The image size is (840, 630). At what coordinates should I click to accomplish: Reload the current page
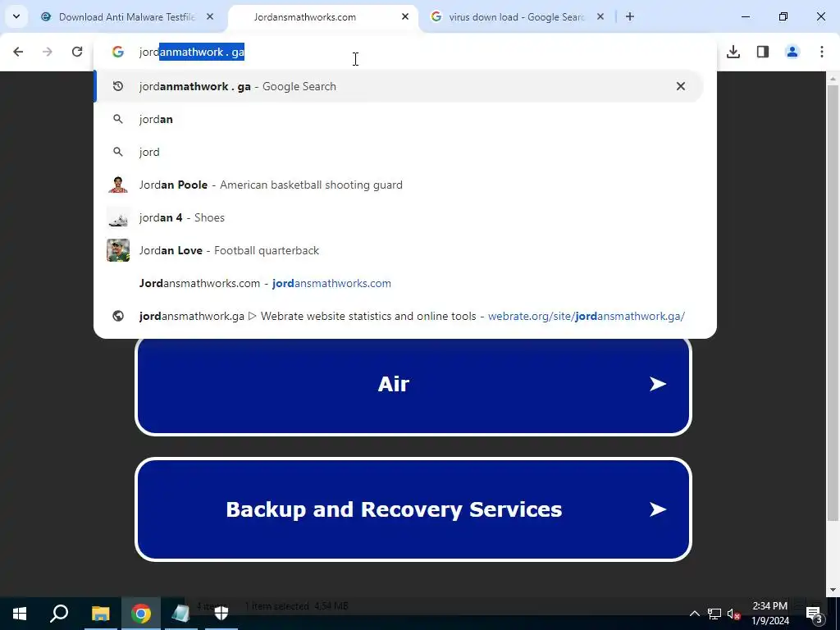pos(77,52)
